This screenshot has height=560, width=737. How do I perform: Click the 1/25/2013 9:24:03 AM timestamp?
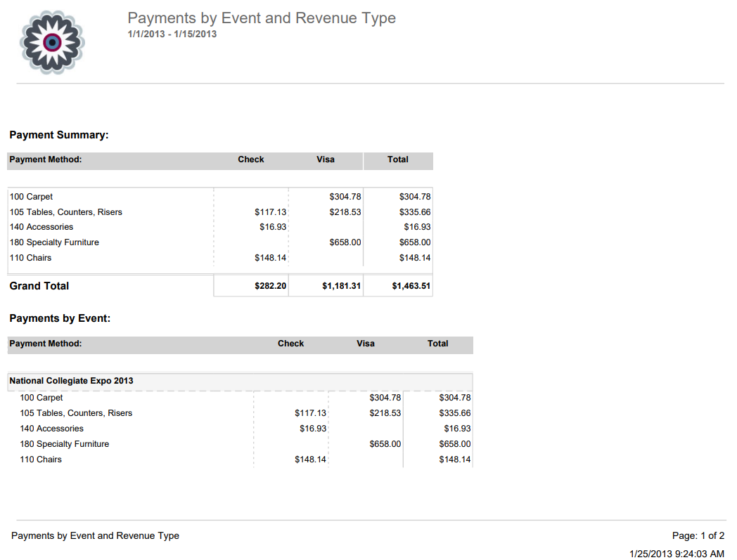tap(677, 554)
